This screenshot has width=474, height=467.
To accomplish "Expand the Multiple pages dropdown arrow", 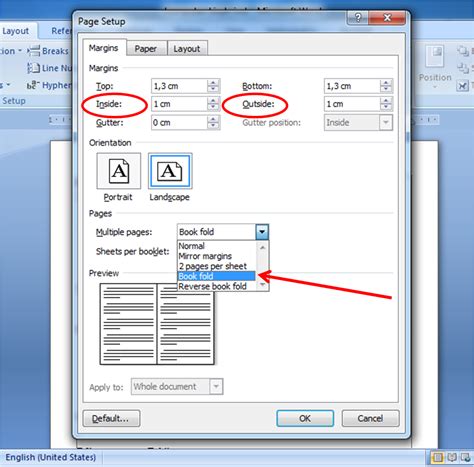I will (x=262, y=232).
